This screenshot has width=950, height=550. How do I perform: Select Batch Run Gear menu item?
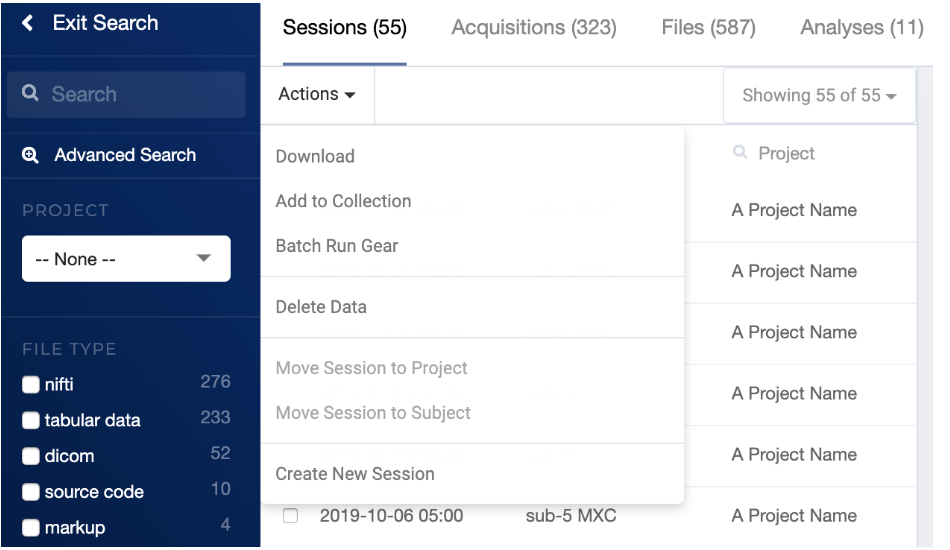coord(337,246)
